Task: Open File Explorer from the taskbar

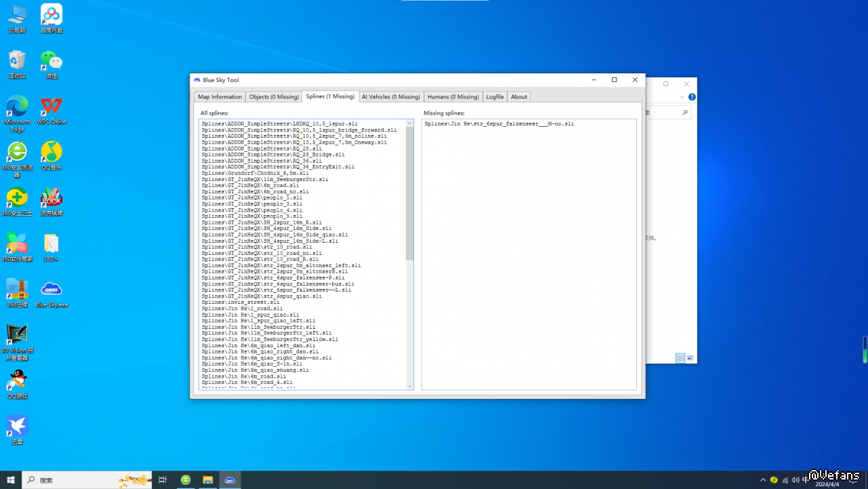Action: click(x=207, y=480)
